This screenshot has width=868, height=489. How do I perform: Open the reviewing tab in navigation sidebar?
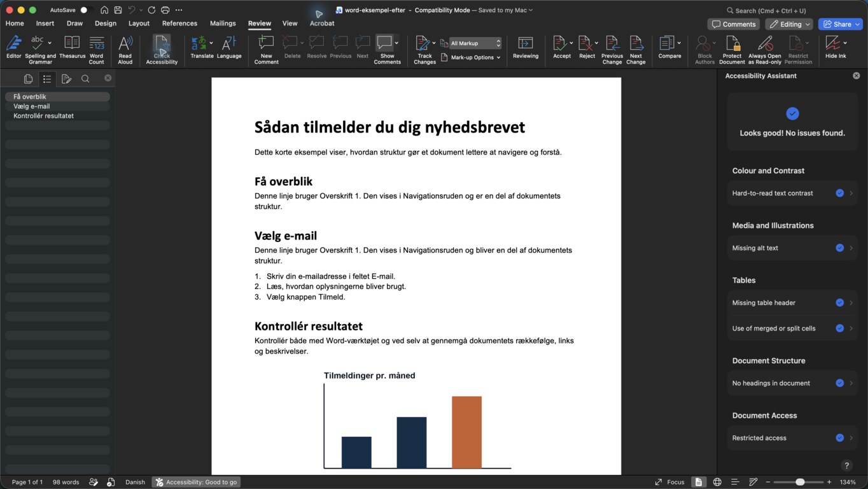click(66, 79)
